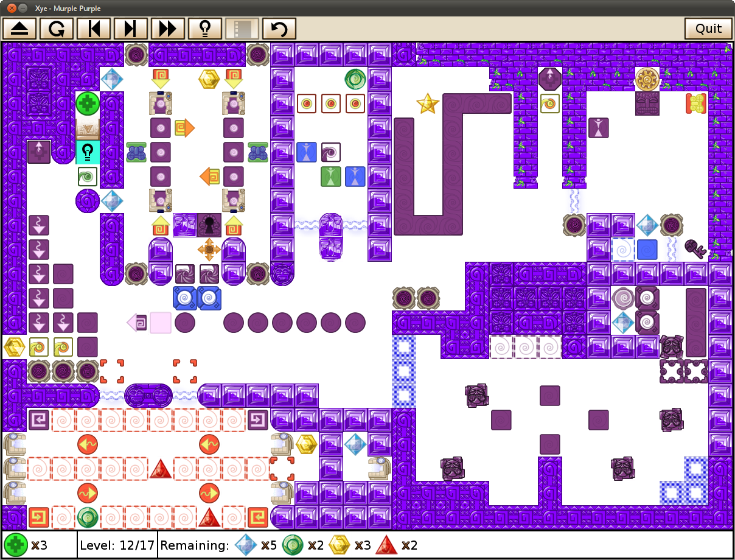Click the green gem near the top

click(x=355, y=79)
